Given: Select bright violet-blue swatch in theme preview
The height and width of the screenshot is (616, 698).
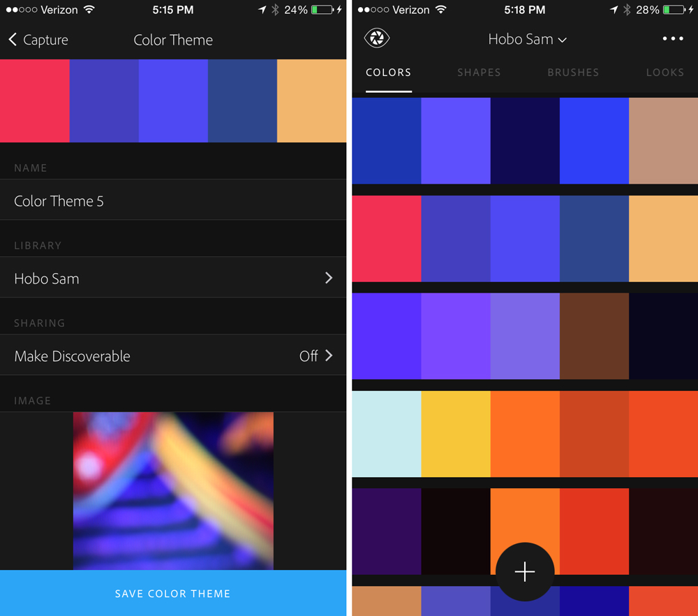Looking at the screenshot, I should click(x=173, y=101).
